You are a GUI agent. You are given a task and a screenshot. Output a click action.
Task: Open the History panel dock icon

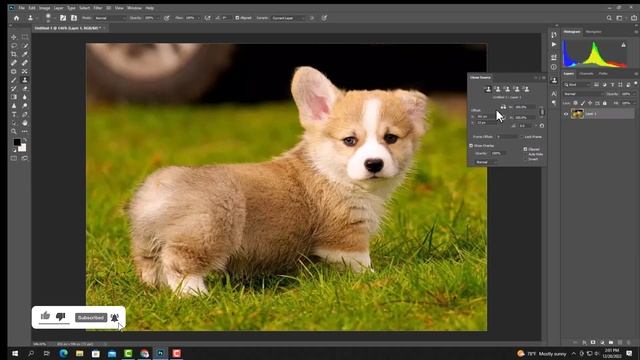point(554,35)
